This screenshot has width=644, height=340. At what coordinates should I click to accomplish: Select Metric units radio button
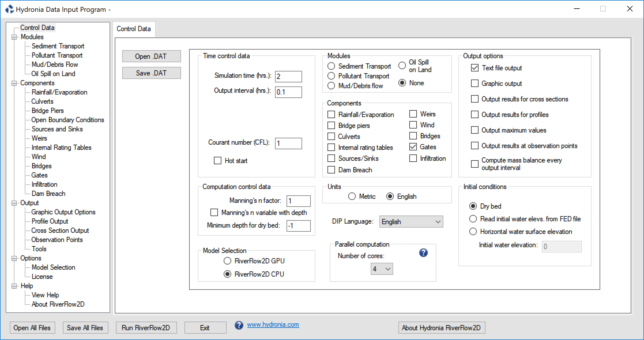coord(352,196)
